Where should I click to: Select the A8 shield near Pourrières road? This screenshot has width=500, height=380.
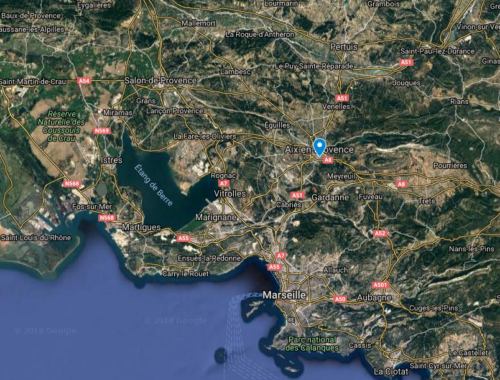(401, 184)
